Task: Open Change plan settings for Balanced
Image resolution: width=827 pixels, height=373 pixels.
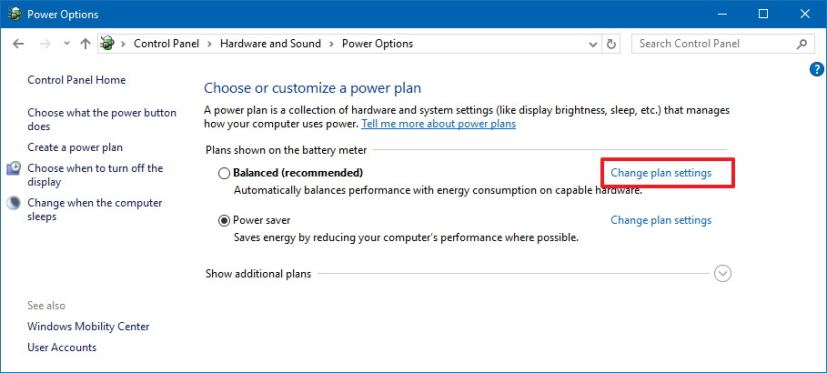Action: coord(661,173)
